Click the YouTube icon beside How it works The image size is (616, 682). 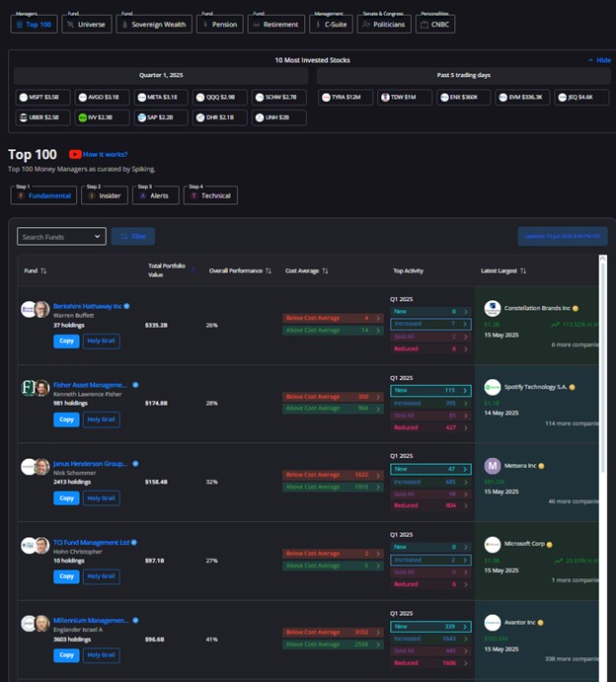(x=75, y=155)
